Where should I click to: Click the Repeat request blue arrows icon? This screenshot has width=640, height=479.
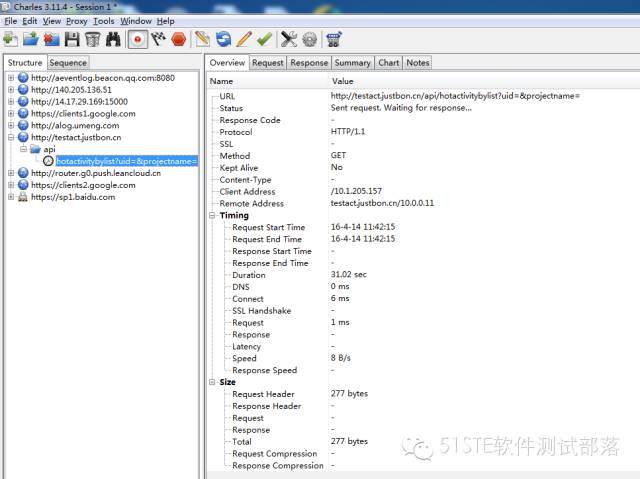(x=223, y=40)
